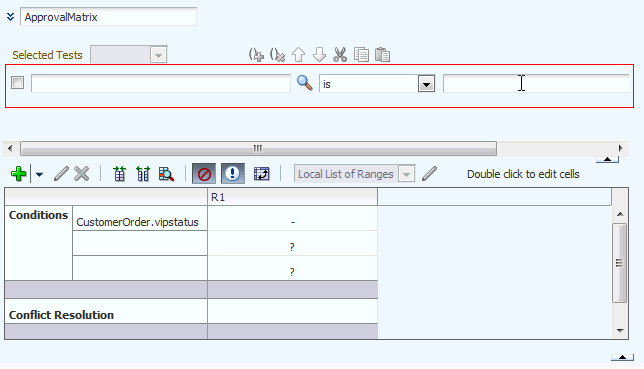This screenshot has height=369, width=644.
Task: Click the remove parentheses icon
Action: pos(277,55)
